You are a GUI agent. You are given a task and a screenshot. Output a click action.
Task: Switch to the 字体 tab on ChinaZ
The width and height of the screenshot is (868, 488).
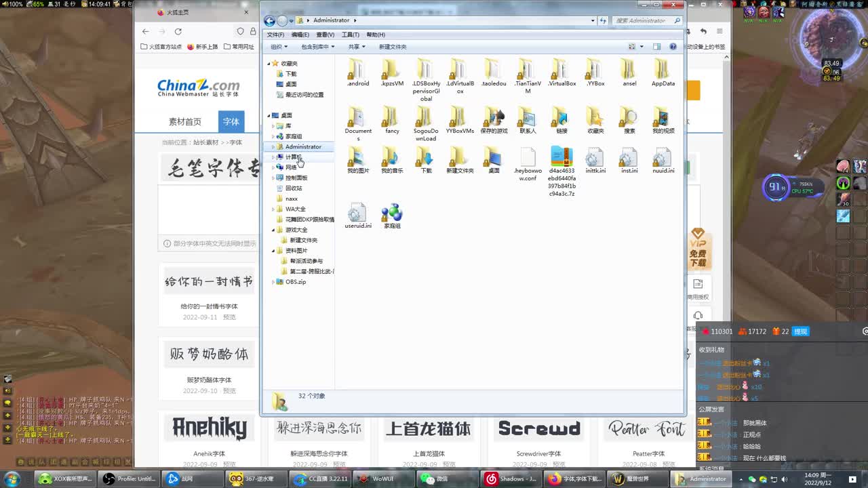click(x=231, y=122)
